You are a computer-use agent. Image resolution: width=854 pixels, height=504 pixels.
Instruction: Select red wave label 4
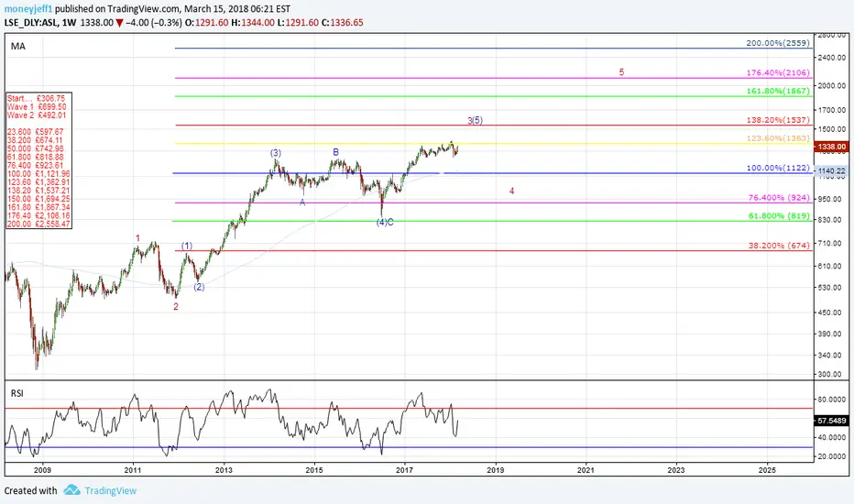pos(511,192)
